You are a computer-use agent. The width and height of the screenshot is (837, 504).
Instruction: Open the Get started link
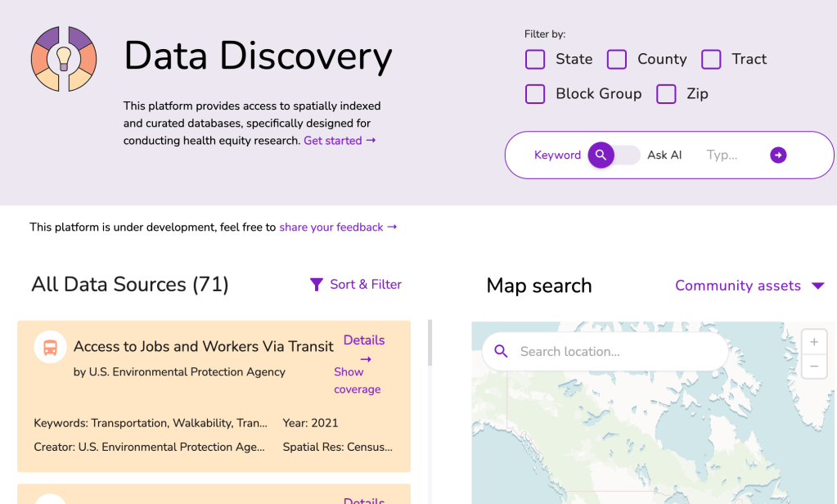click(x=340, y=141)
